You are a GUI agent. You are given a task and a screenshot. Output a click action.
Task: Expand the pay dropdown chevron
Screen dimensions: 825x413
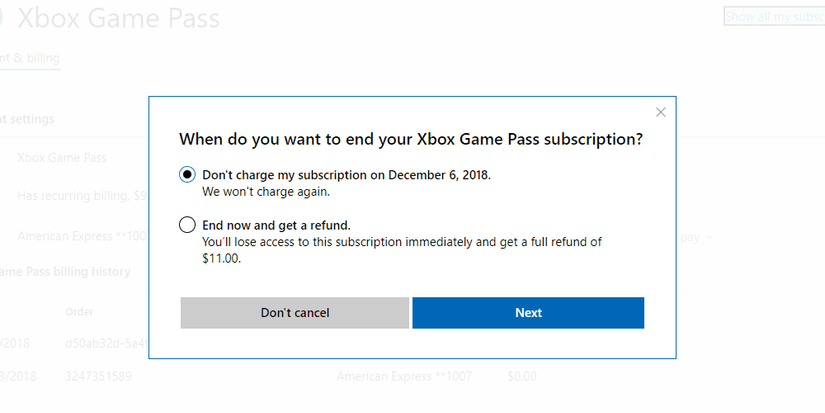pyautogui.click(x=710, y=238)
